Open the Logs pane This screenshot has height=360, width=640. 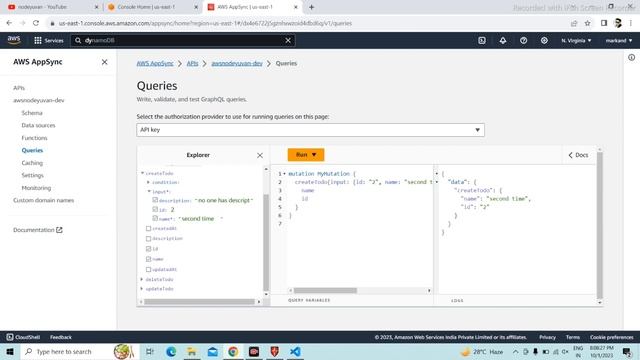pyautogui.click(x=457, y=300)
